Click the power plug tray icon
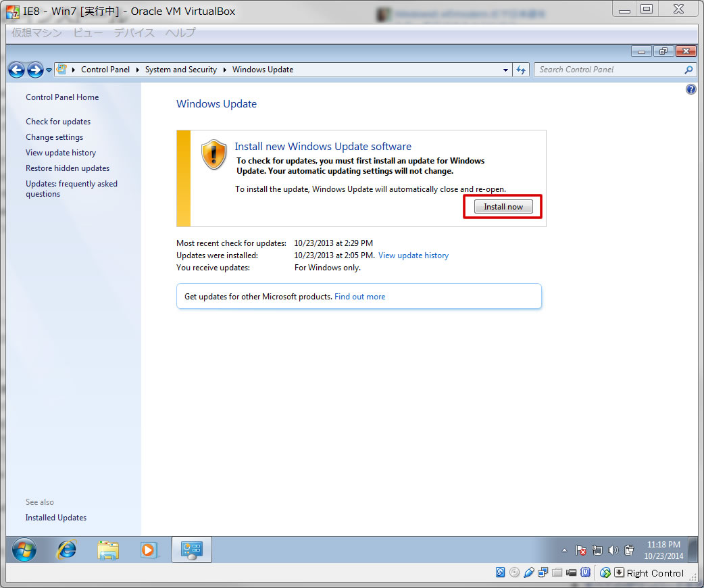The width and height of the screenshot is (704, 588). (x=629, y=550)
